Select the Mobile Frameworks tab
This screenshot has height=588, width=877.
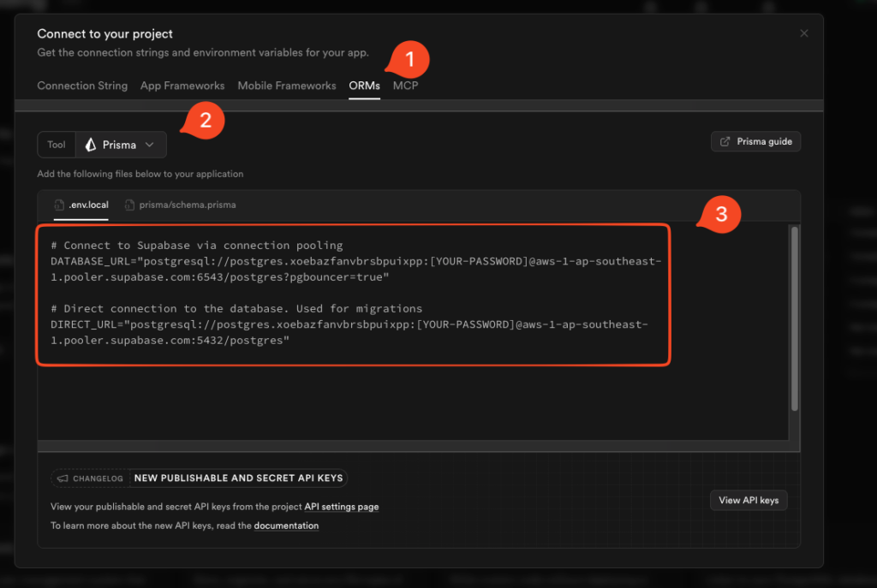[x=287, y=86]
